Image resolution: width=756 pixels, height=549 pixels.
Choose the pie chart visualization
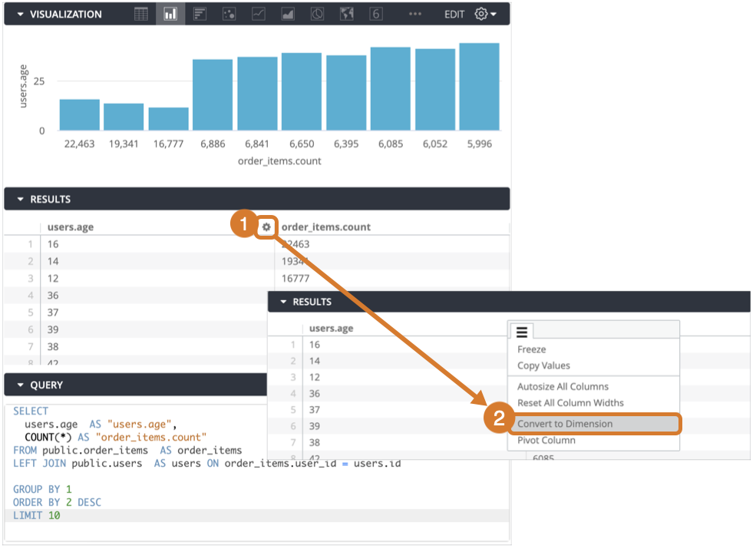pos(317,14)
